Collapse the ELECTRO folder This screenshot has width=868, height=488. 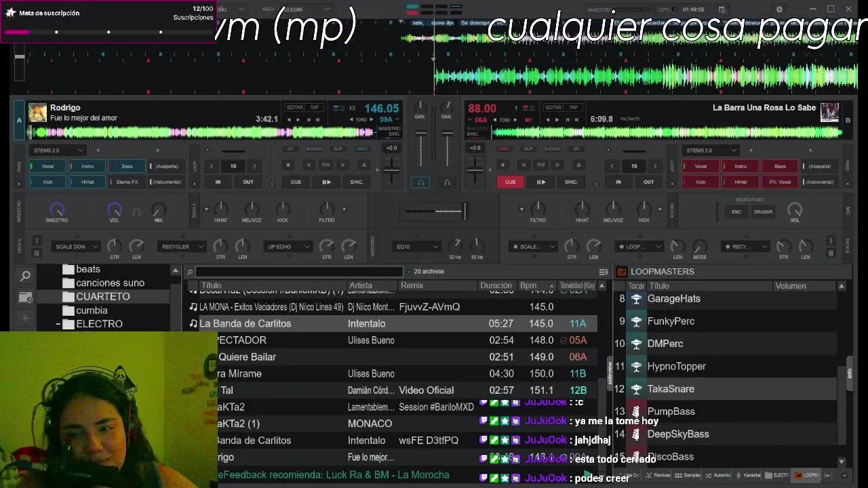tap(58, 325)
